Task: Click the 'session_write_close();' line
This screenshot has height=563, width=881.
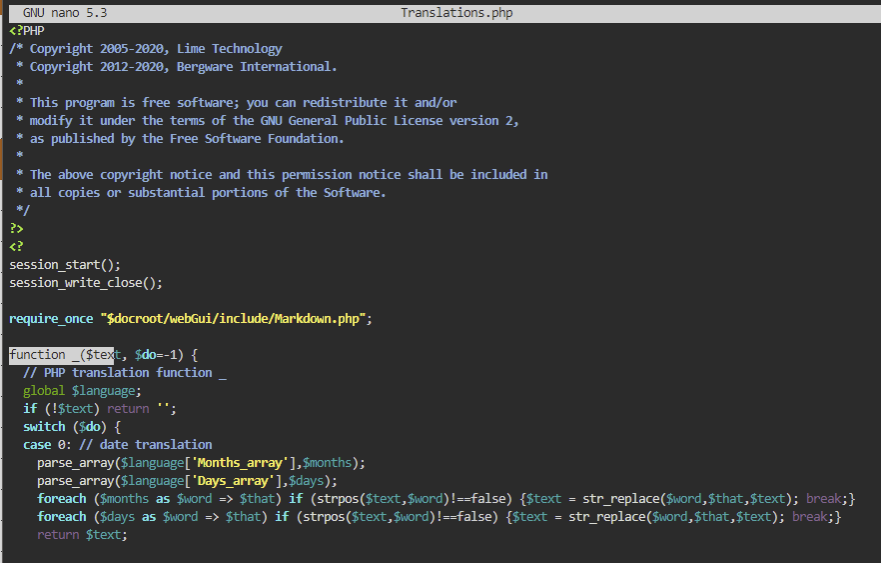Action: (x=86, y=283)
